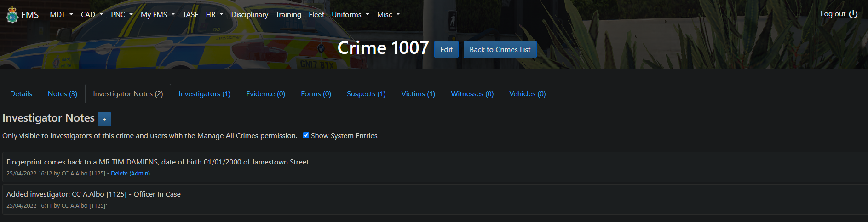The height and width of the screenshot is (222, 868).
Task: Click Delete (Admin) link on fingerprint note
Action: click(130, 174)
